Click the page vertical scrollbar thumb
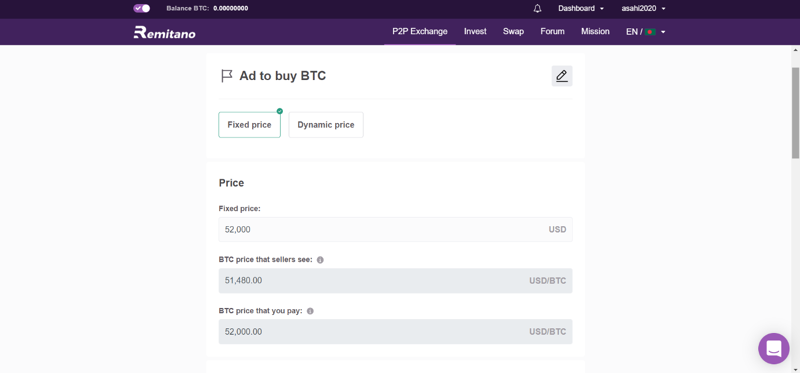800x373 pixels. [795, 112]
